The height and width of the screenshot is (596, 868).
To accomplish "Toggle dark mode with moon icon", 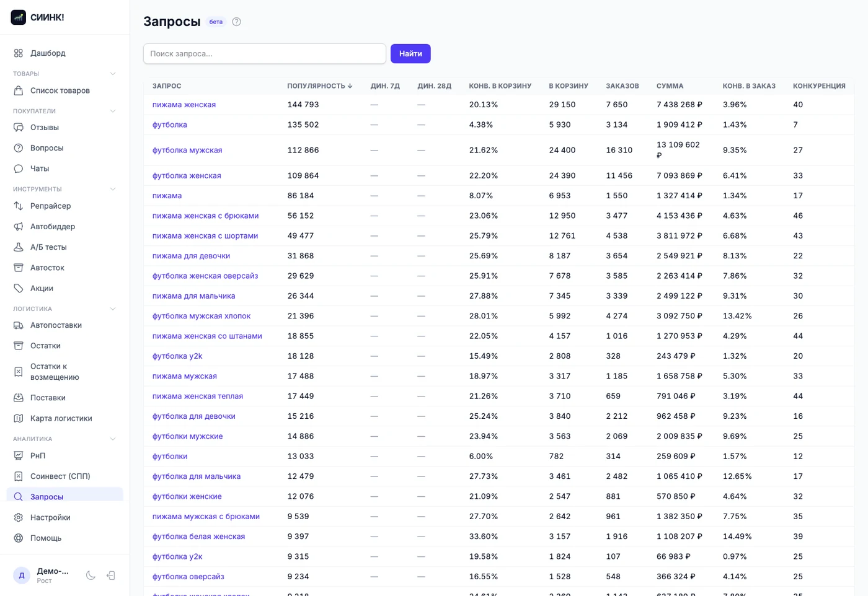I will point(91,576).
